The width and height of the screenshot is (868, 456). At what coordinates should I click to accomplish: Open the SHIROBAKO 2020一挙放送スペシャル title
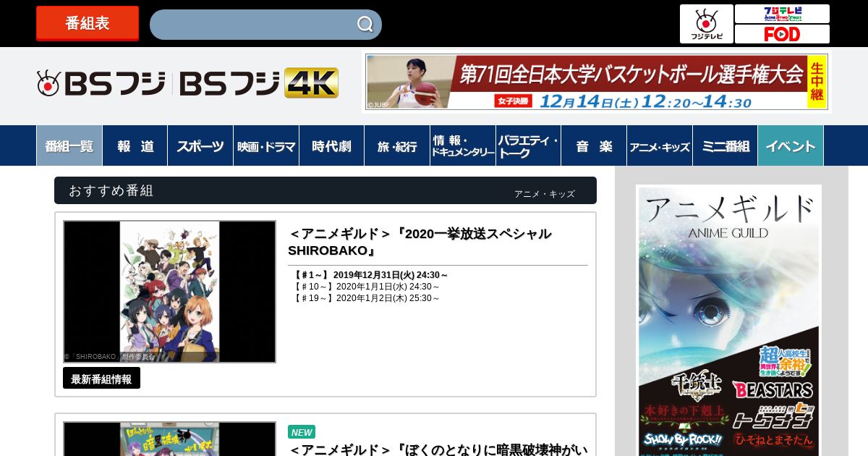[x=420, y=242]
